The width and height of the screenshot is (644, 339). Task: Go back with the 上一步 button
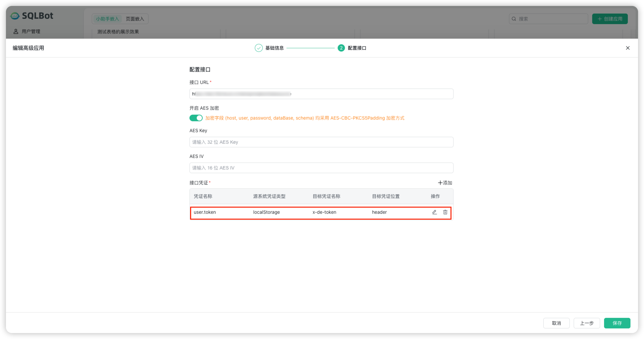(x=587, y=323)
